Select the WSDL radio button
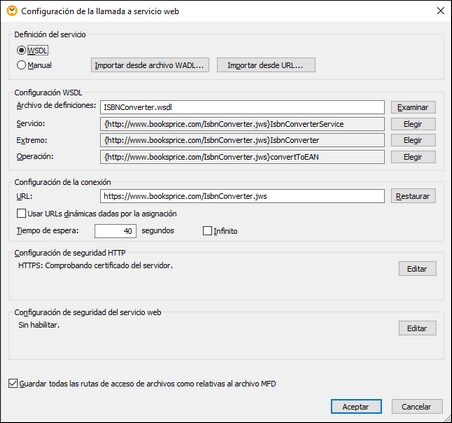452x423 pixels. 21,50
